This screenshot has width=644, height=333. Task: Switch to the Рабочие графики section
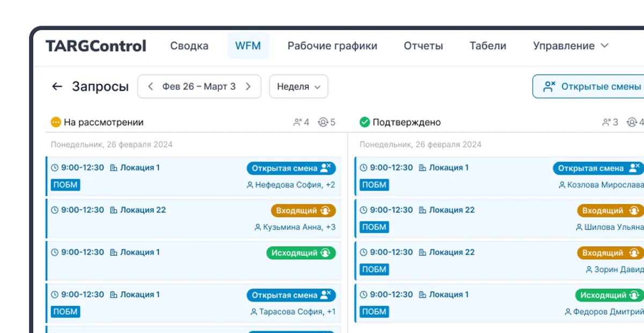333,46
